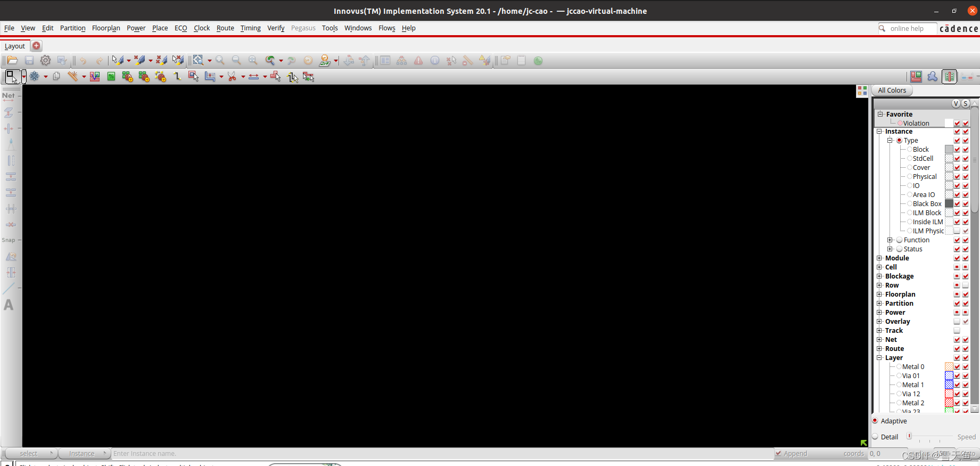Click the Copy objects toolbar icon
980x466 pixels.
[x=56, y=77]
